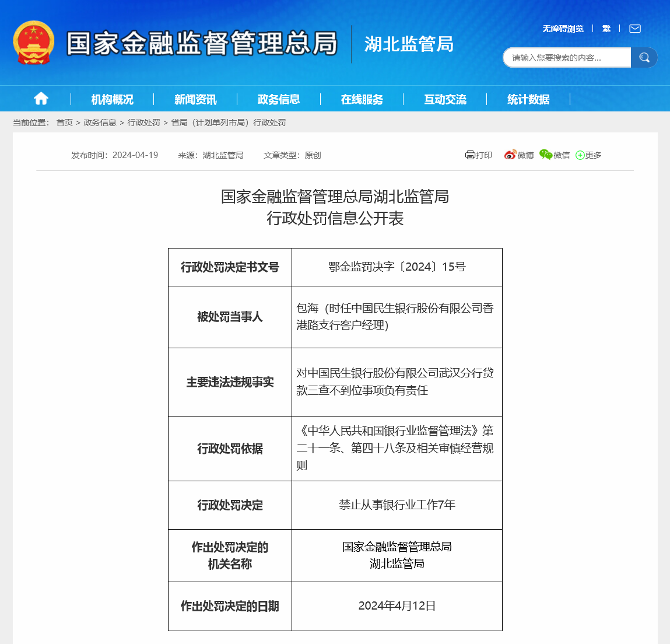Open the home icon in navigation bar
The height and width of the screenshot is (644, 670).
coord(41,99)
